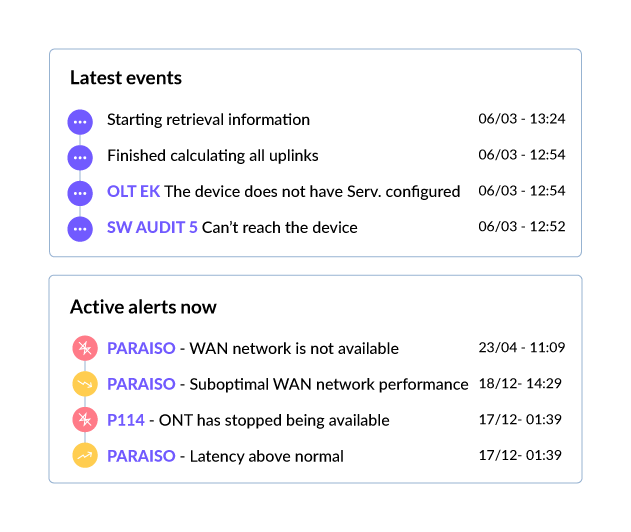This screenshot has height=532, width=631.
Task: Click red alert icon for WAN network not available
Action: coord(85,348)
